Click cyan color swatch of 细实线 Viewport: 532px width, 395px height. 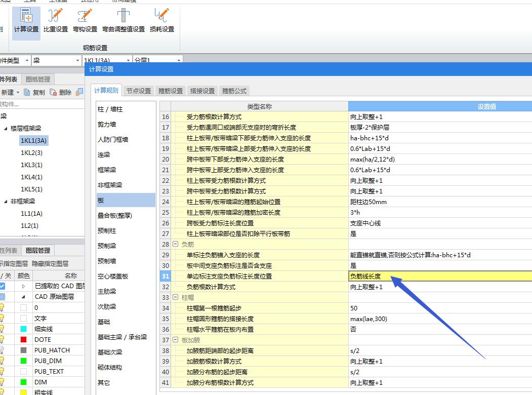pos(23,329)
